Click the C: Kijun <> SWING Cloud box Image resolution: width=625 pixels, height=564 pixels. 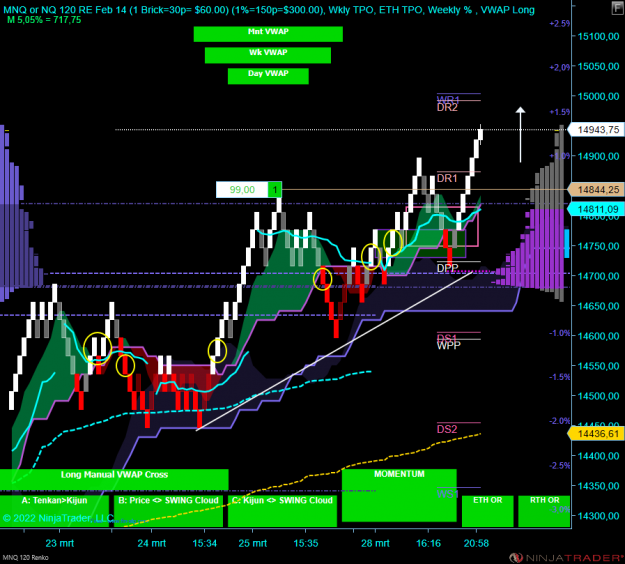[282, 511]
